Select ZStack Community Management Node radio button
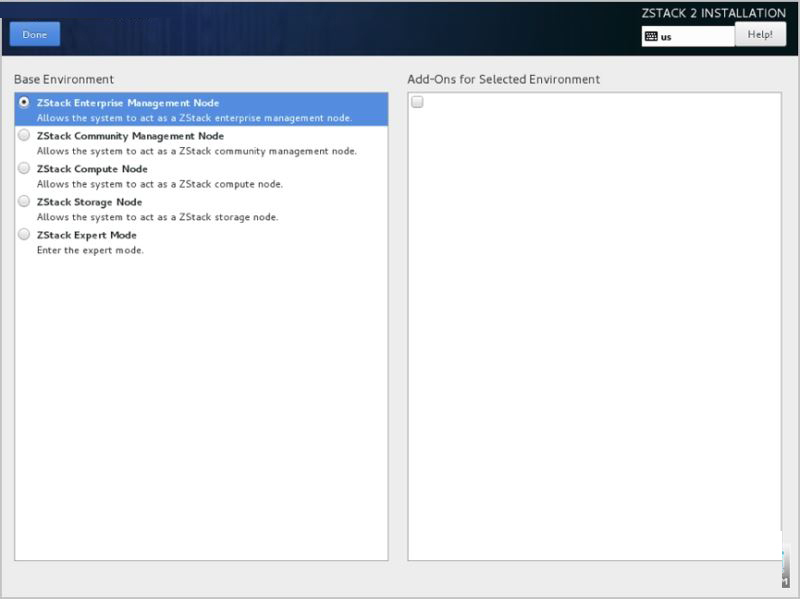The width and height of the screenshot is (800, 599). (23, 135)
